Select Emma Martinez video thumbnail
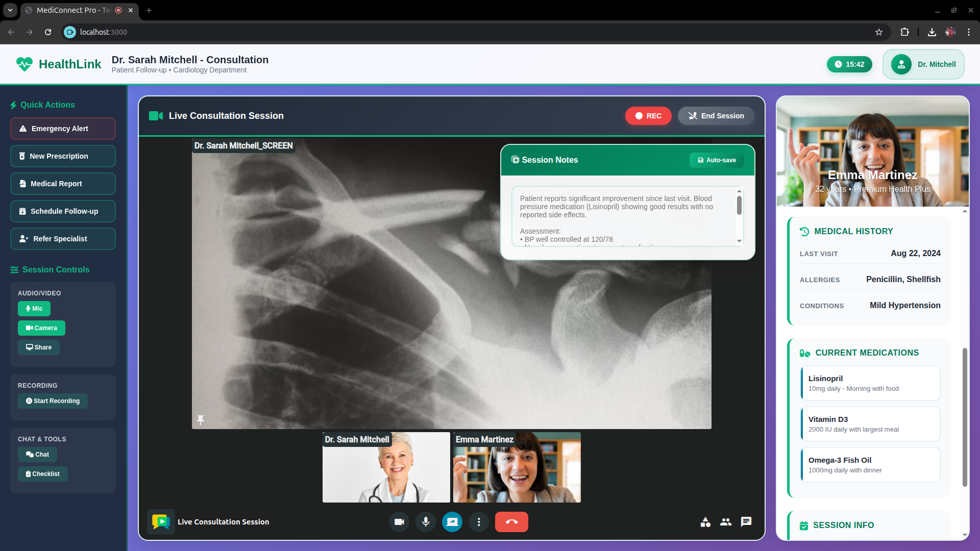Viewport: 980px width, 551px height. point(517,467)
